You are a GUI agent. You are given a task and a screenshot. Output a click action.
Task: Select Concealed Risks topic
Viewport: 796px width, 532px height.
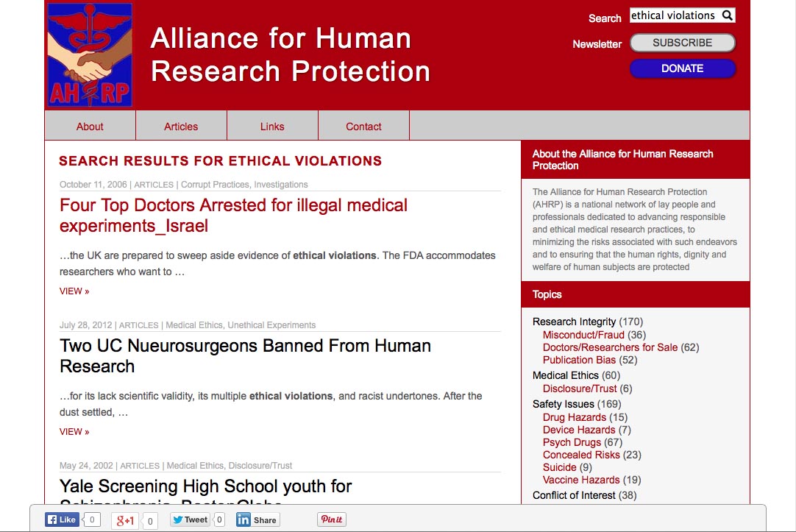581,455
